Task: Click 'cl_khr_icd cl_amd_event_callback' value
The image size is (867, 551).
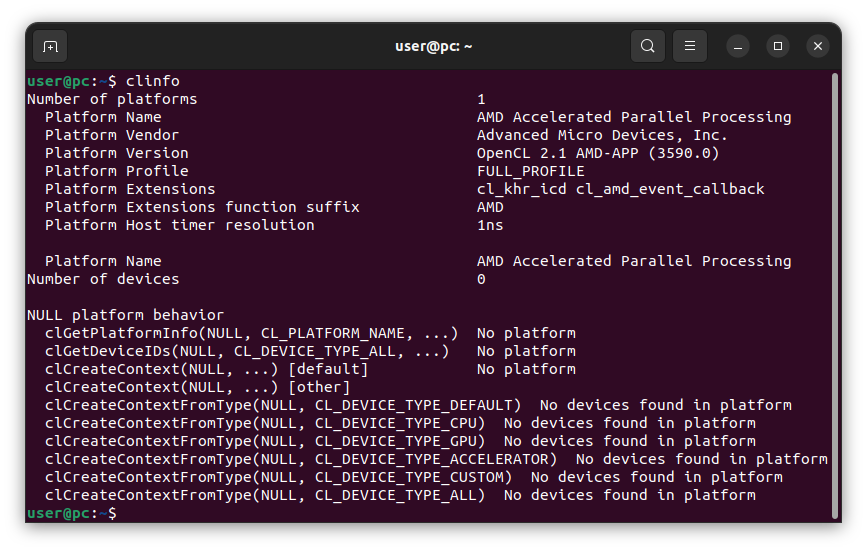Action: click(x=620, y=189)
